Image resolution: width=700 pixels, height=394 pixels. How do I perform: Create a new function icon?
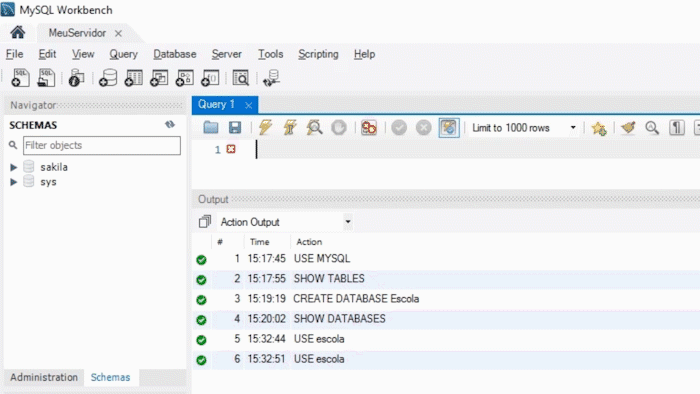coord(210,78)
